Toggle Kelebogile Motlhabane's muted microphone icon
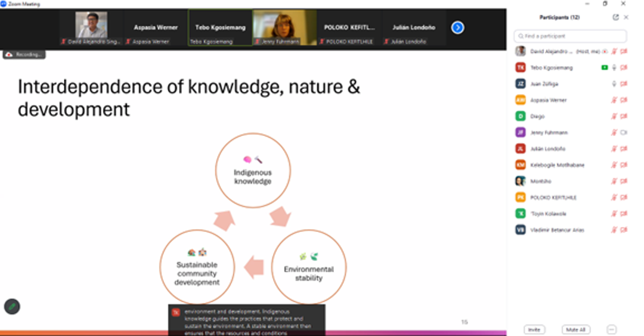The width and height of the screenshot is (644, 336). point(614,164)
